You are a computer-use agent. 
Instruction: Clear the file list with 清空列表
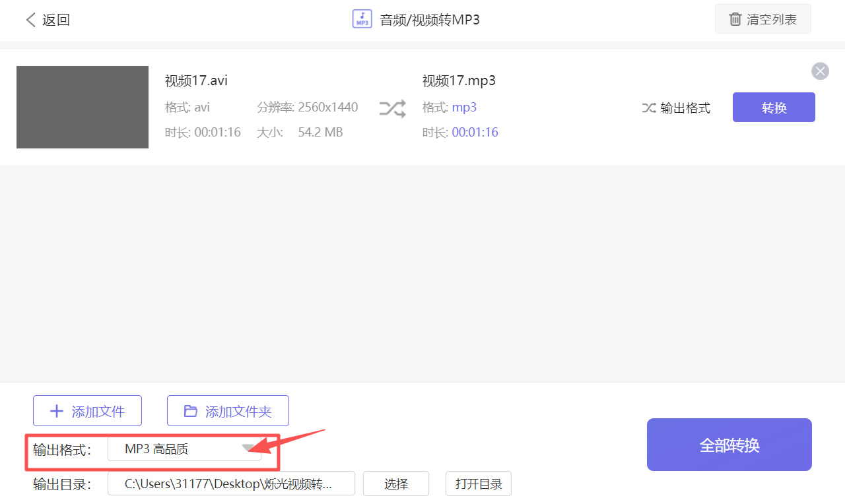click(763, 19)
